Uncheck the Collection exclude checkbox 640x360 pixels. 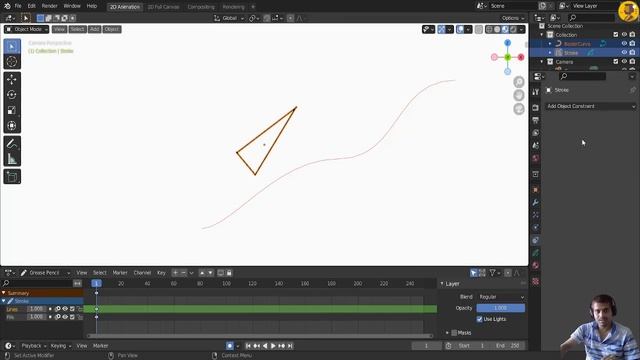click(x=616, y=35)
